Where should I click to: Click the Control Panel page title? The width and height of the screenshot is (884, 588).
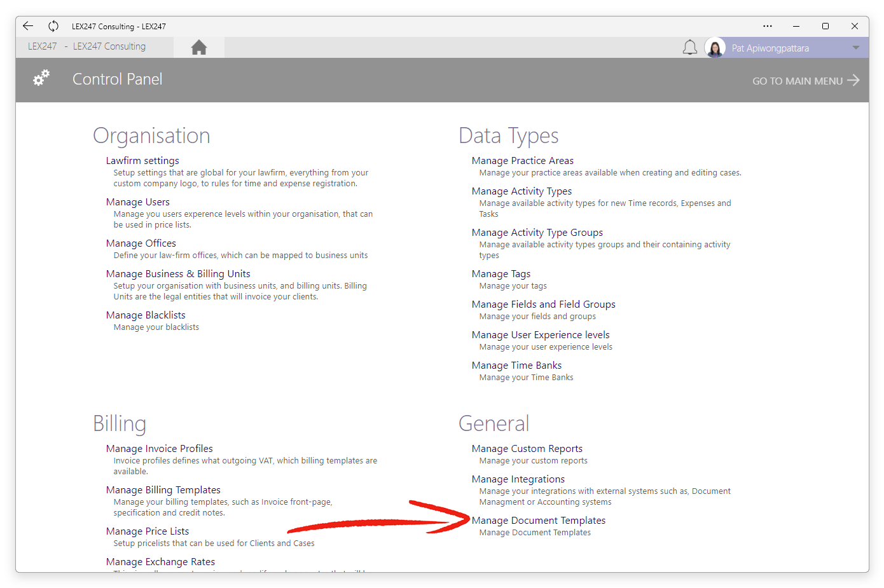click(118, 79)
